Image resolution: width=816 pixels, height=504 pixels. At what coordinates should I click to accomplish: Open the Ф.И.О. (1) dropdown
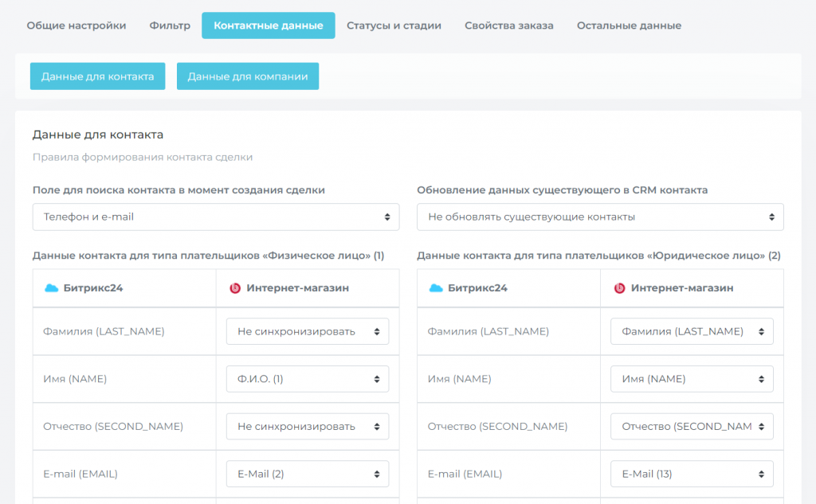[308, 379]
